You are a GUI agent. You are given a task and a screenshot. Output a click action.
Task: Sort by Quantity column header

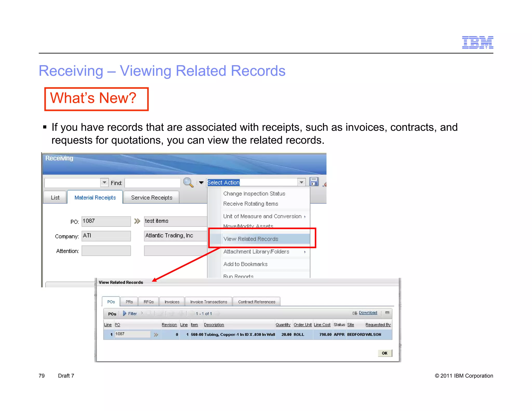(x=283, y=325)
